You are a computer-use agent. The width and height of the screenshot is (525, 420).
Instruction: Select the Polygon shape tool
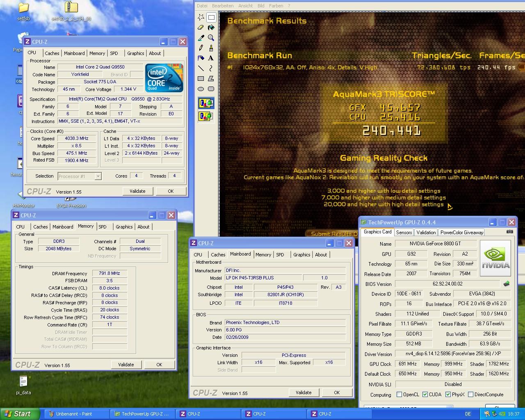click(211, 78)
